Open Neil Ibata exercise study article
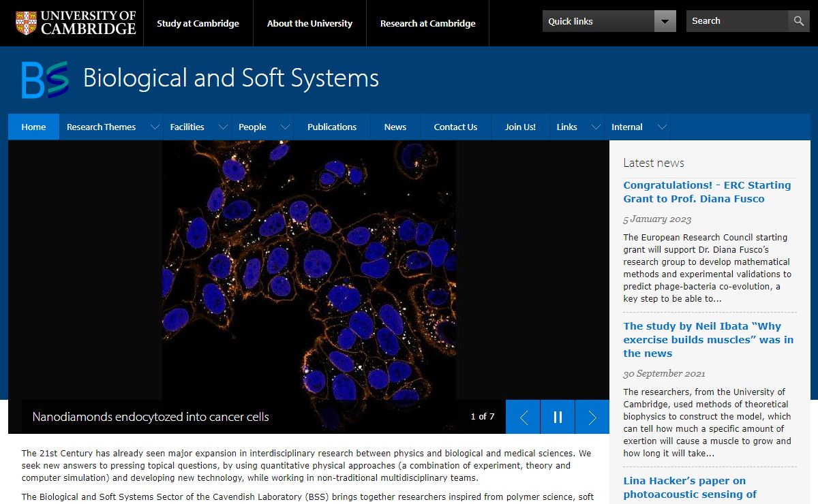 pyautogui.click(x=708, y=340)
